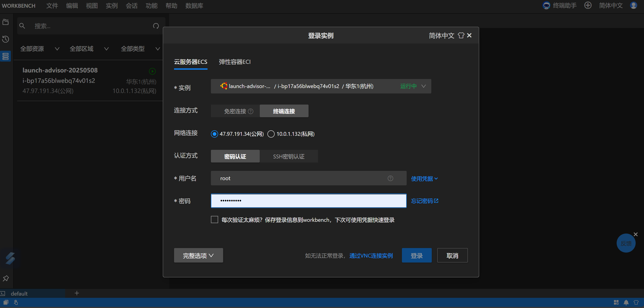Open the terminal assistant robot icon

pyautogui.click(x=546, y=5)
